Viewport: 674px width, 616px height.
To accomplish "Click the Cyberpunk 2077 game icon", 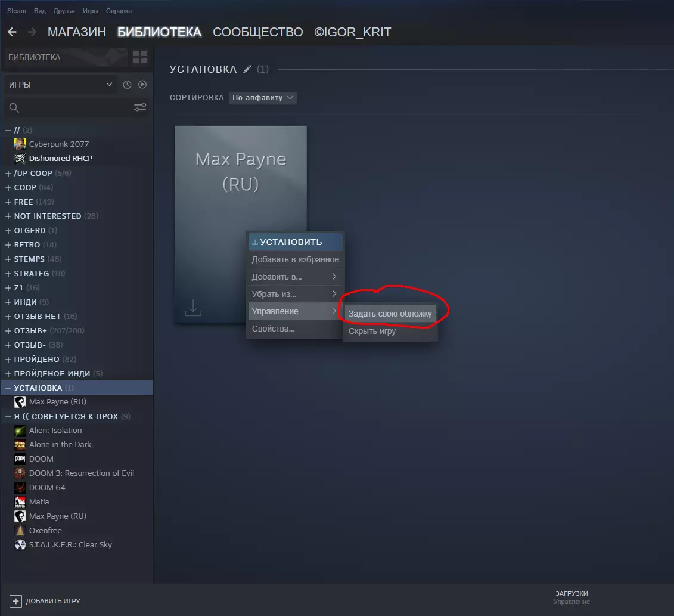I will (20, 144).
